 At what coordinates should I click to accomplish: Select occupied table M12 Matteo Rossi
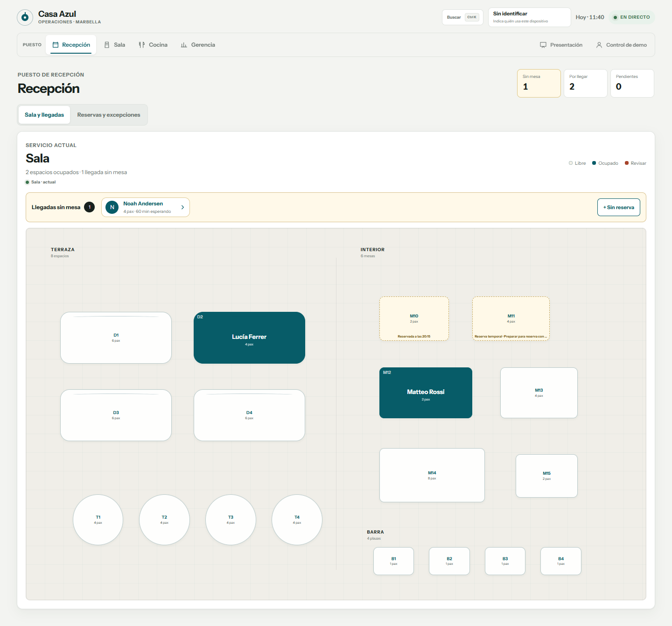[426, 393]
